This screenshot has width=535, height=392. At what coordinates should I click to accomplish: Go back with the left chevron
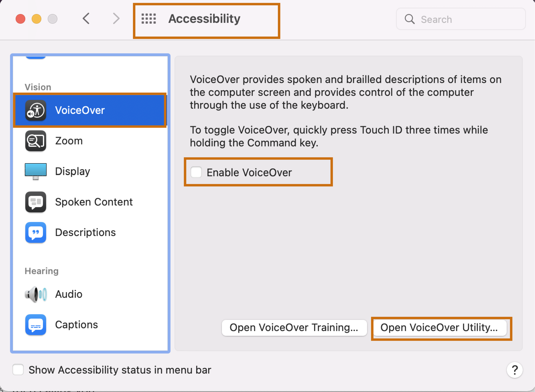86,19
